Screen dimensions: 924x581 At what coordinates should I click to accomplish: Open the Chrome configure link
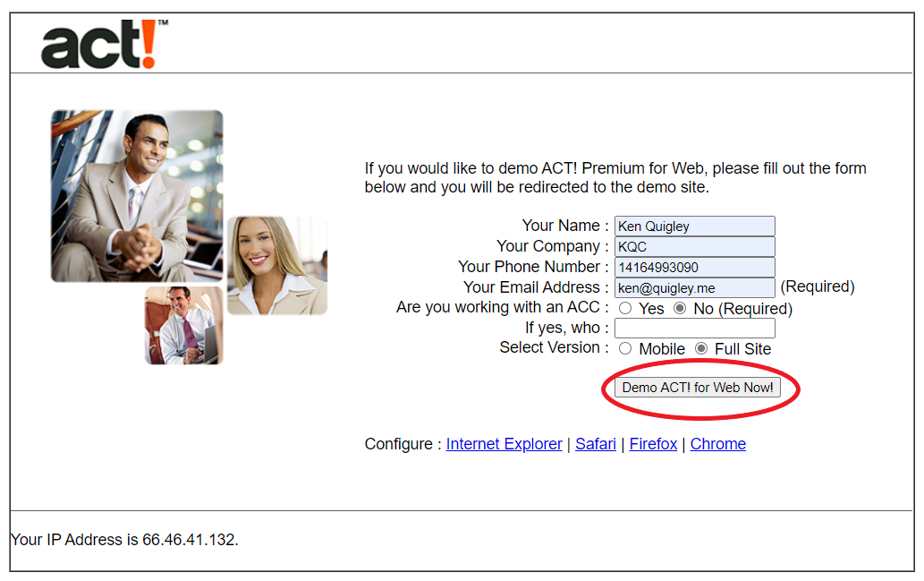click(717, 443)
